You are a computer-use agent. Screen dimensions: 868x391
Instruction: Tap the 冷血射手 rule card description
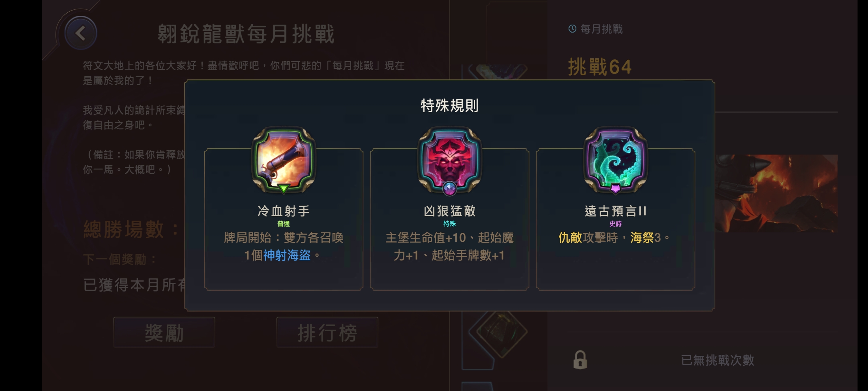tap(284, 247)
